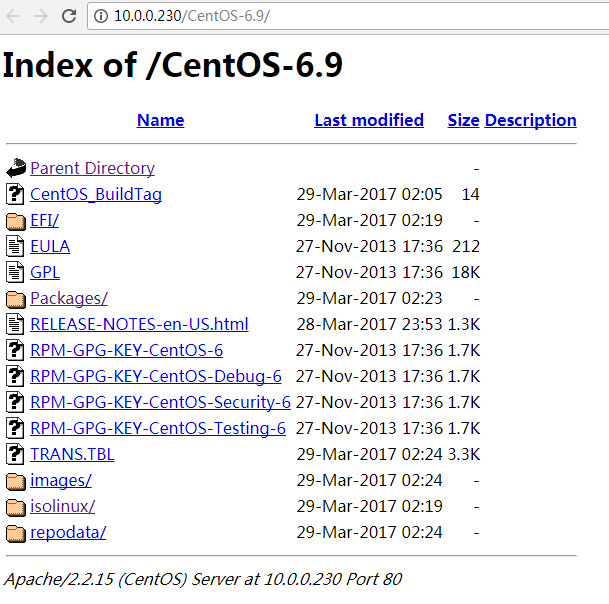Open the EFI/ folder
609x604 pixels.
pyautogui.click(x=45, y=220)
